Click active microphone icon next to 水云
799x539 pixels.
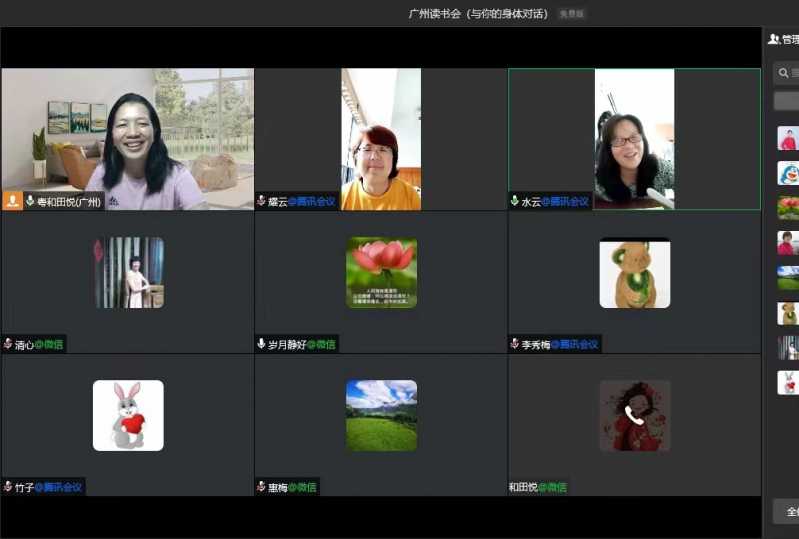515,201
